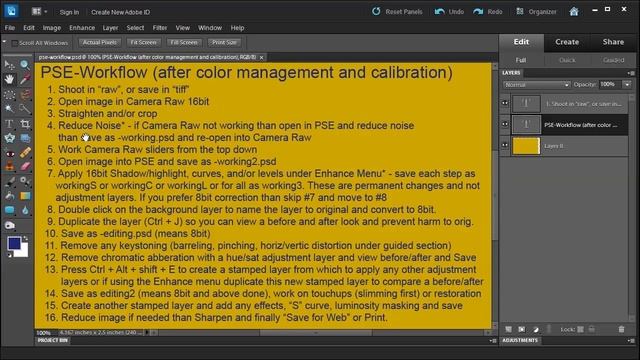Image resolution: width=640 pixels, height=360 pixels.
Task: Enable Scroll All Windows checkbox
Action: pyautogui.click(x=14, y=43)
